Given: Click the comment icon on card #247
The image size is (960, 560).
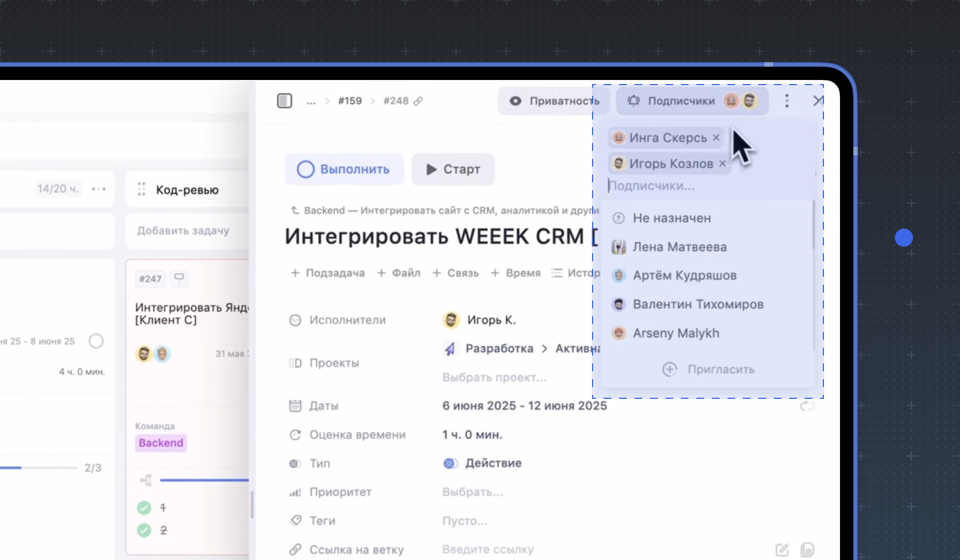Looking at the screenshot, I should (x=179, y=278).
